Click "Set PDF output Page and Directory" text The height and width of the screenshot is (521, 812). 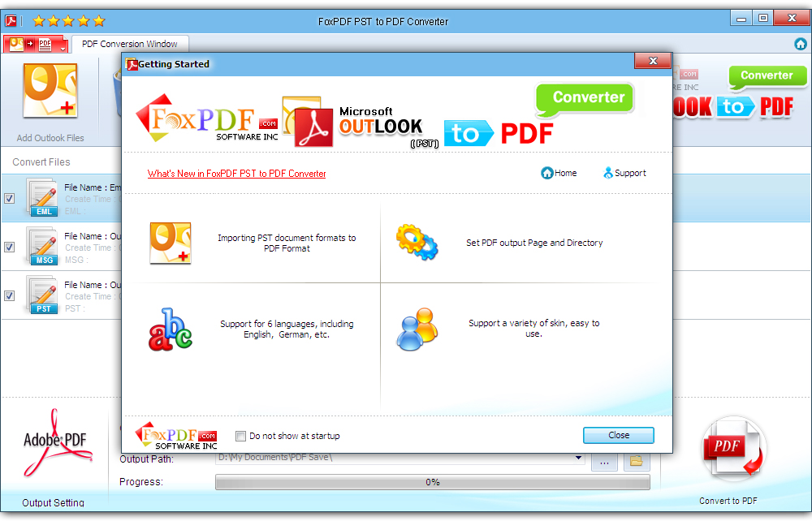click(x=534, y=243)
